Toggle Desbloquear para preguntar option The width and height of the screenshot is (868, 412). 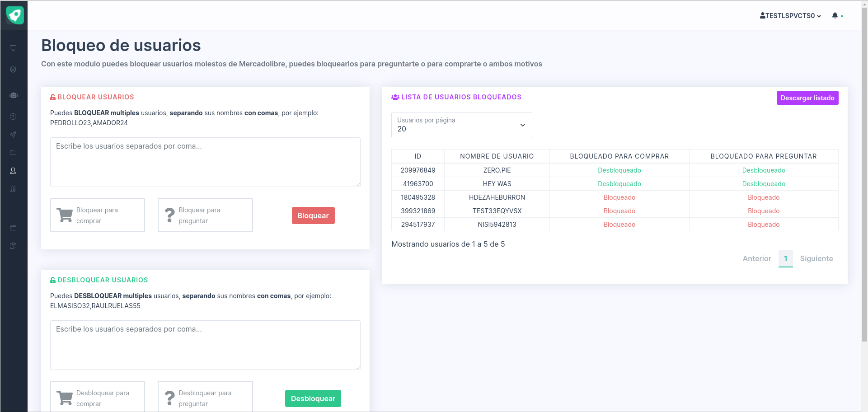205,397
